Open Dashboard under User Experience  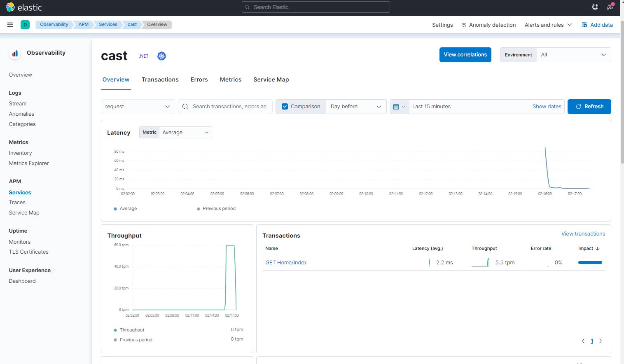click(22, 281)
